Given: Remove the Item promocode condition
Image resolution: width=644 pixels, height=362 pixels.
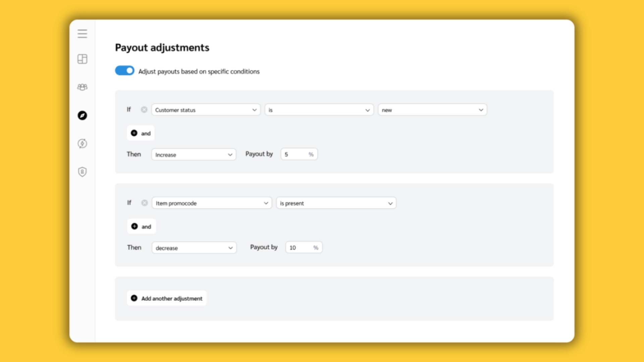Looking at the screenshot, I should point(144,203).
